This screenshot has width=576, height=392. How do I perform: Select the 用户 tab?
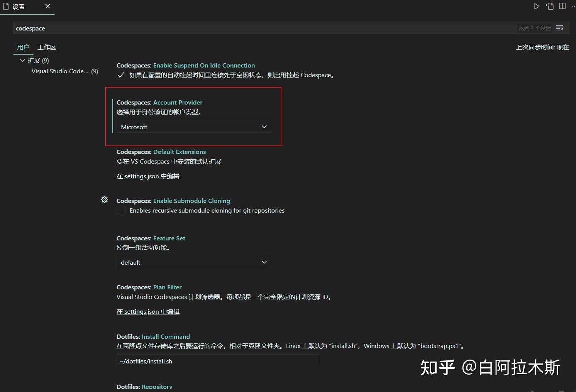(x=24, y=47)
